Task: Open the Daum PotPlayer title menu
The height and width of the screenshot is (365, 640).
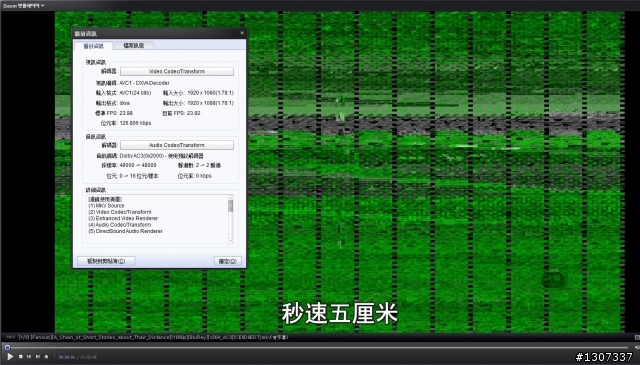Action: point(24,6)
